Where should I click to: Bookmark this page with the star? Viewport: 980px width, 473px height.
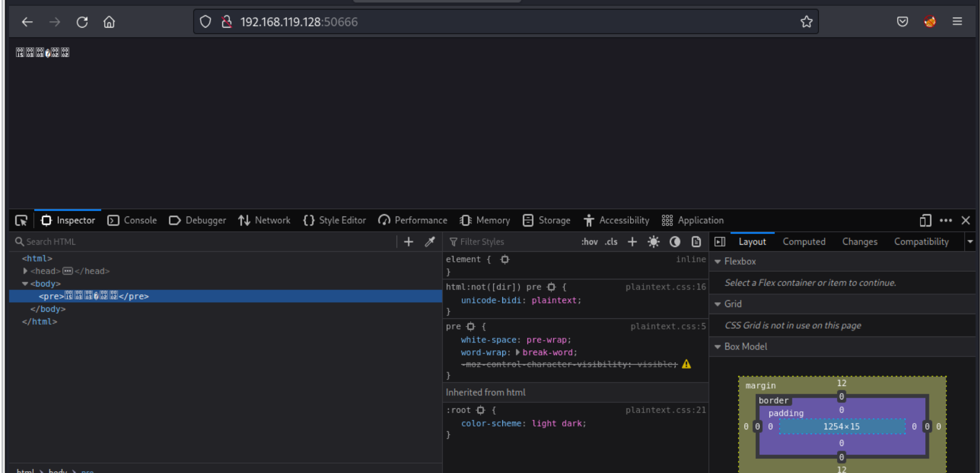pos(806,22)
